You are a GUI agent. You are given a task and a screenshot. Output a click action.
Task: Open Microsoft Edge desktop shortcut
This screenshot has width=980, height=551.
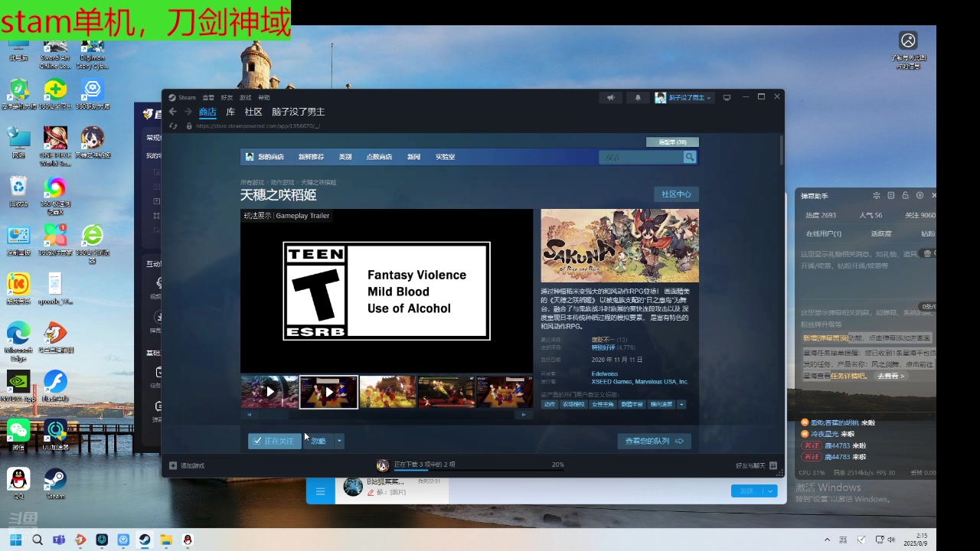(x=18, y=341)
